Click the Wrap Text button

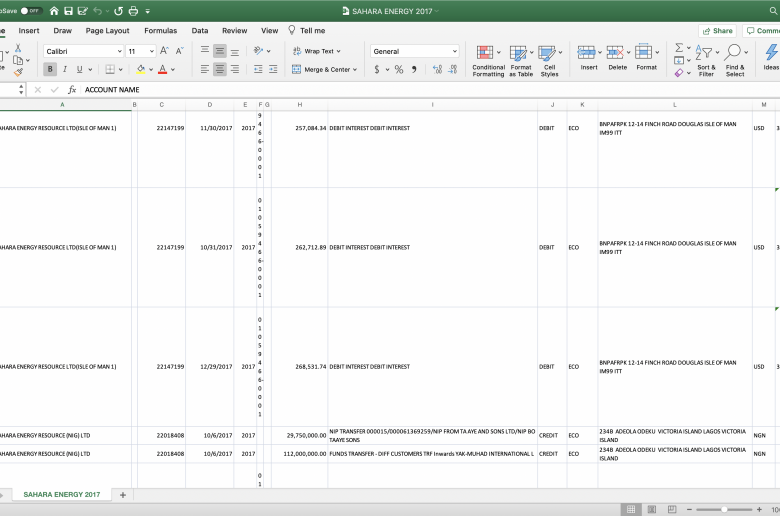(316, 51)
